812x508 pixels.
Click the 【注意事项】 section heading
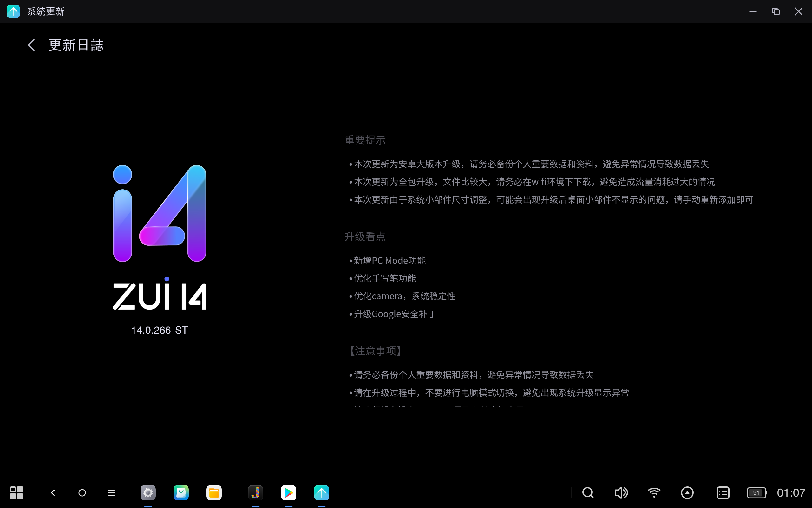tap(375, 351)
